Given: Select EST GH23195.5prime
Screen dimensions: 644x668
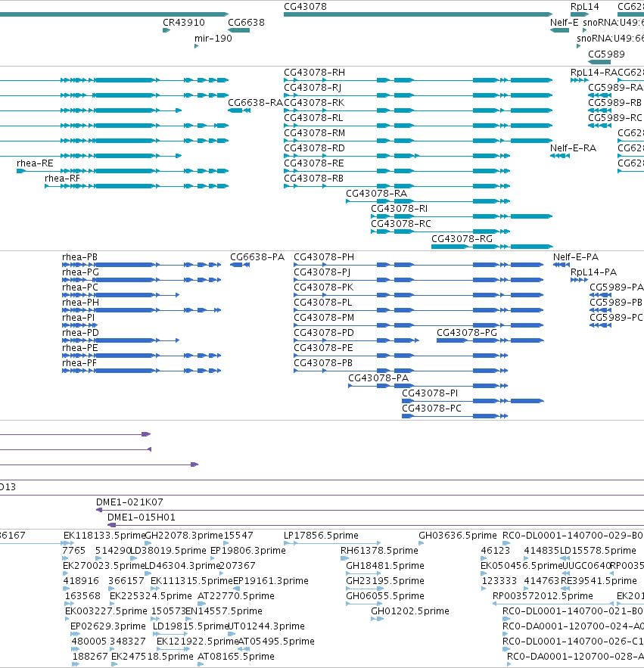Looking at the screenshot, I should tap(385, 581).
